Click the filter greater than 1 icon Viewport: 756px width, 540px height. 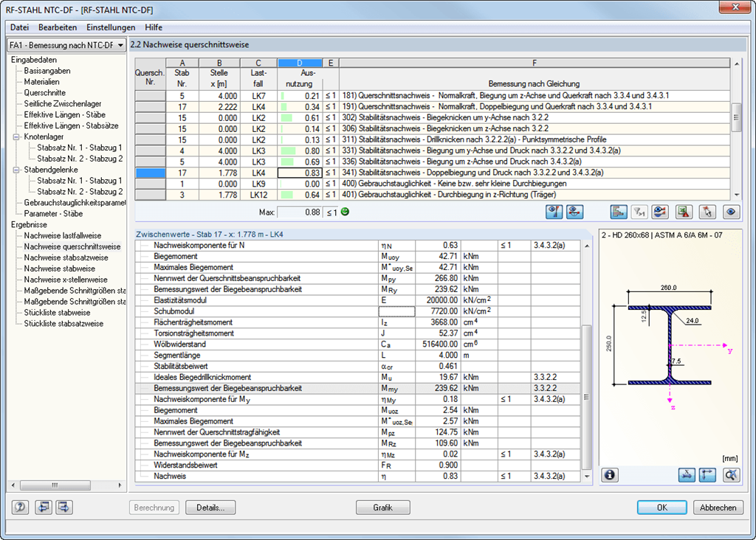(x=639, y=212)
